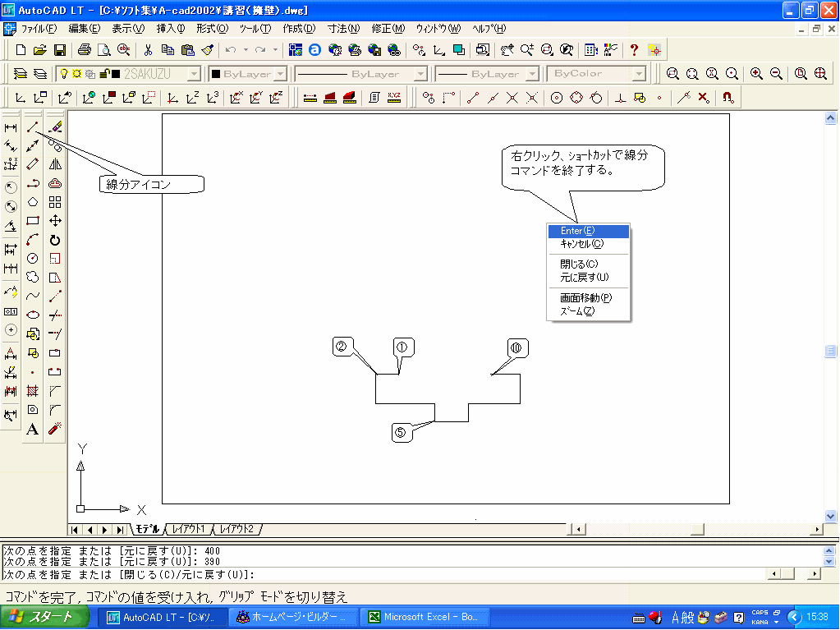Click the red question mark Help icon
Image resolution: width=840 pixels, height=630 pixels.
tap(634, 50)
